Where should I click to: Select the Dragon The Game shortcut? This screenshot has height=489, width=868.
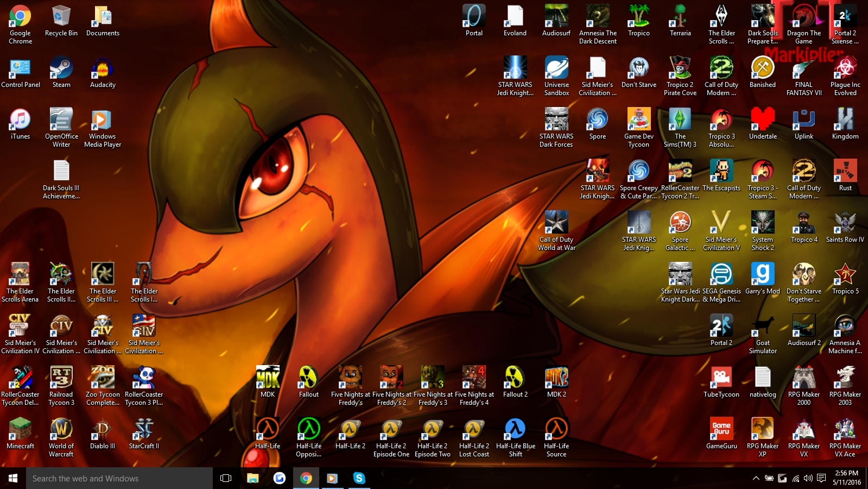click(804, 25)
